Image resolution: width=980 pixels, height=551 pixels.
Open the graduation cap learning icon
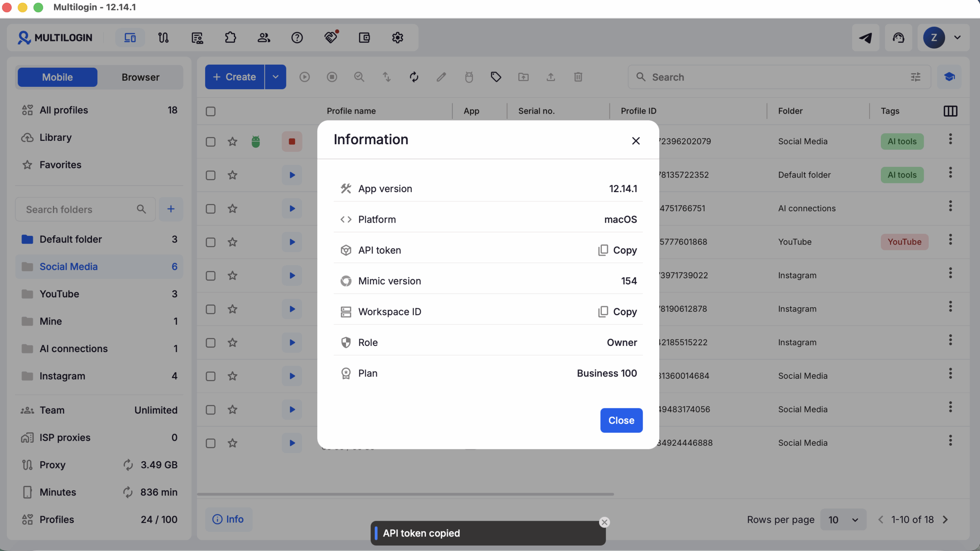(949, 77)
